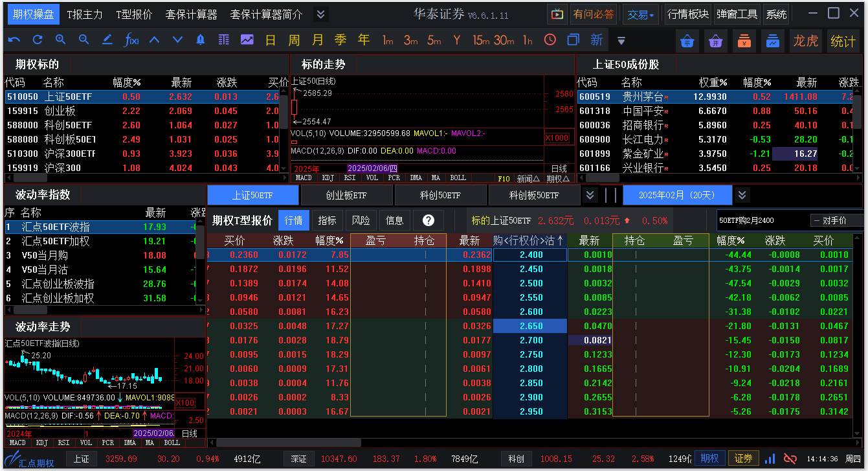Click the purple chart icon in toolbar
Screen dimensions: 868x471
point(247,40)
